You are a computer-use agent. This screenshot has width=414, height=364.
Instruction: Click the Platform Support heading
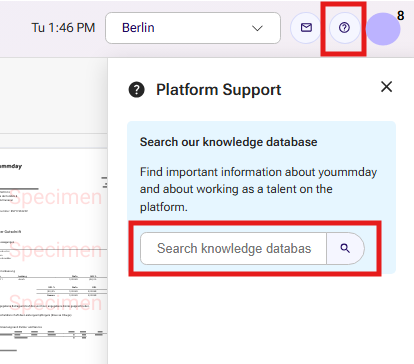[219, 90]
